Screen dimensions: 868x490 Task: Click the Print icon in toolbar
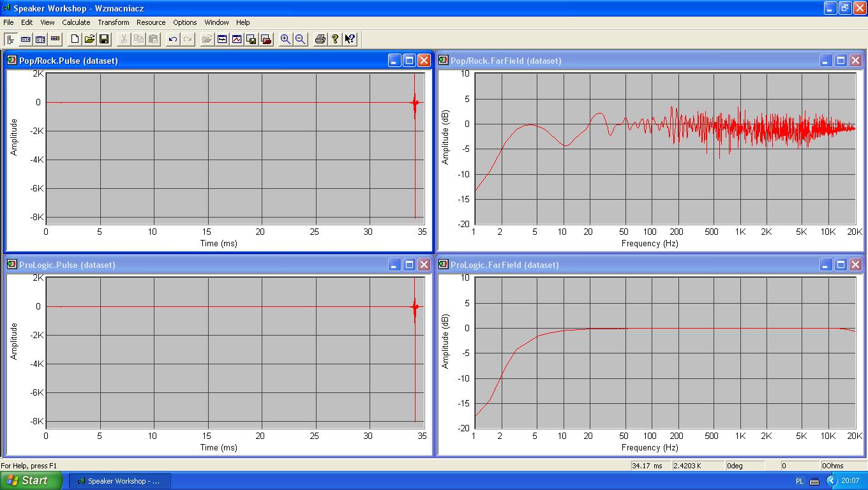pyautogui.click(x=320, y=39)
